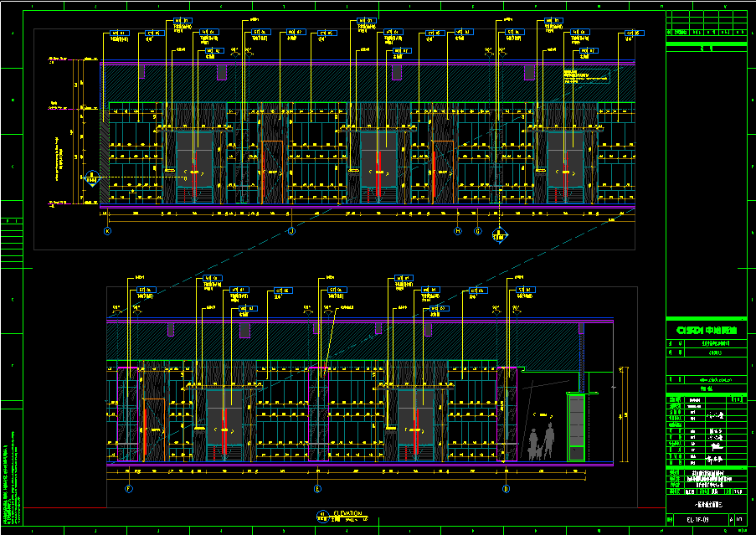This screenshot has height=535, width=756.
Task: Select grid axis bubble H
Action: coord(458,230)
